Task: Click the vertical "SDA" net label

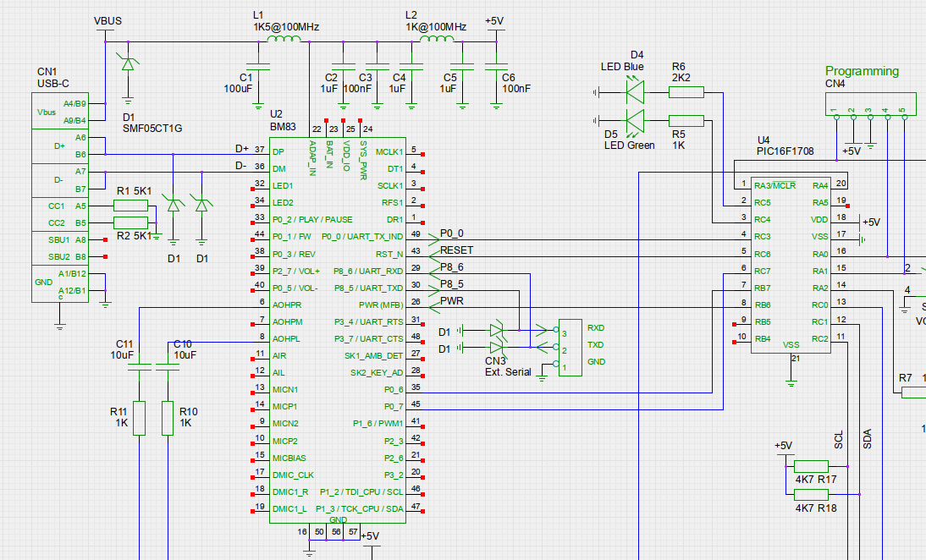Action: click(x=867, y=439)
